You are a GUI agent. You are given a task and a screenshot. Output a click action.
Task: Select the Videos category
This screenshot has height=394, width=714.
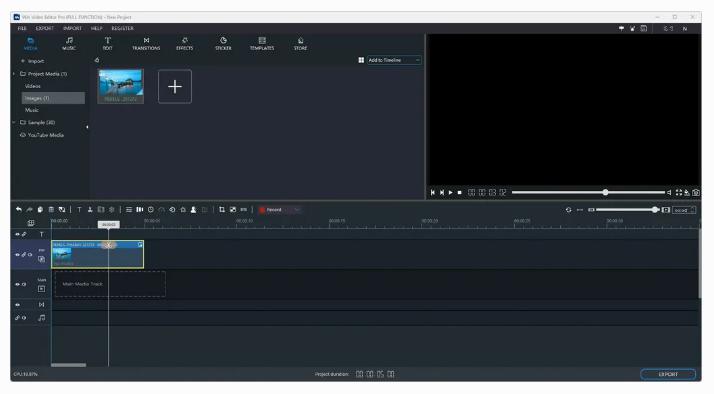(x=33, y=86)
